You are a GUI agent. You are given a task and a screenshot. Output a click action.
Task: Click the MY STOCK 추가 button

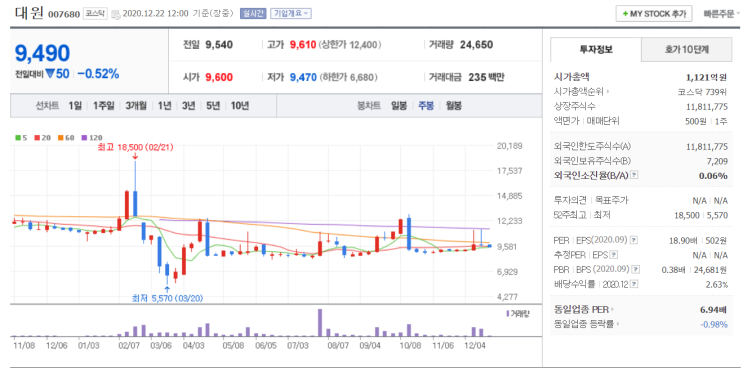pyautogui.click(x=654, y=14)
